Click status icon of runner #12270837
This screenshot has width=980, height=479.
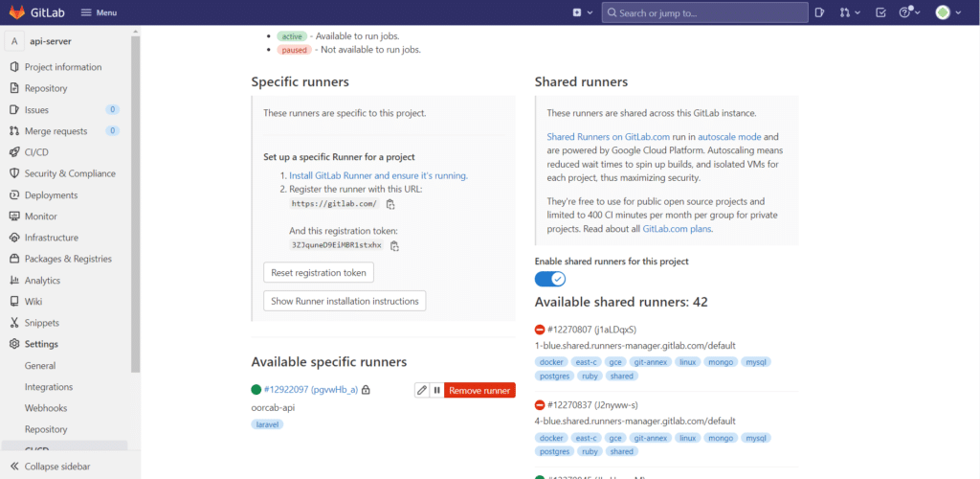540,405
